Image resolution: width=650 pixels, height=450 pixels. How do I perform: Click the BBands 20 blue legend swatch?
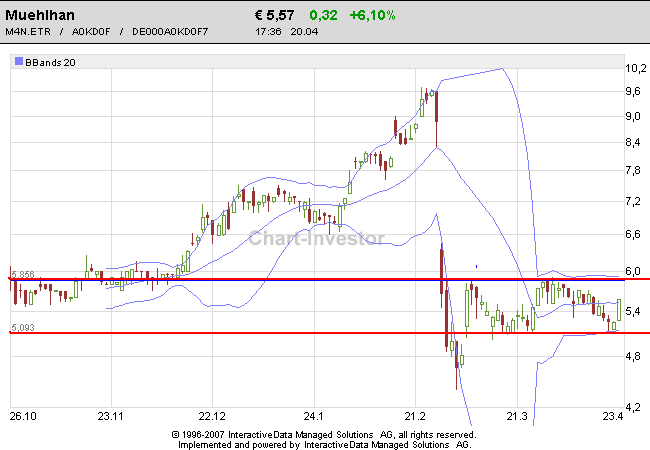click(x=19, y=62)
